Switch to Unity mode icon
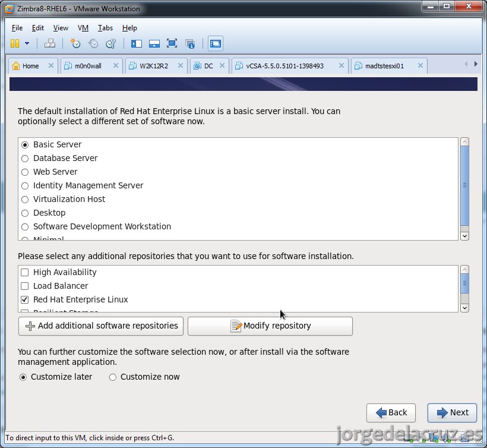487x448 pixels. [190, 43]
